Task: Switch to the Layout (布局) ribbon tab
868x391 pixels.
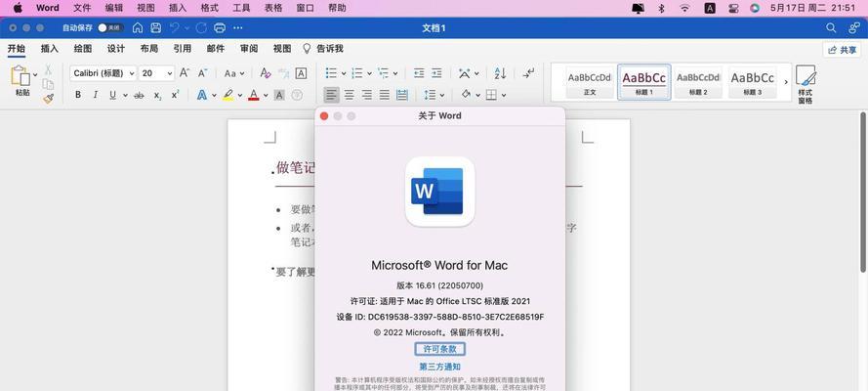Action: (x=149, y=49)
